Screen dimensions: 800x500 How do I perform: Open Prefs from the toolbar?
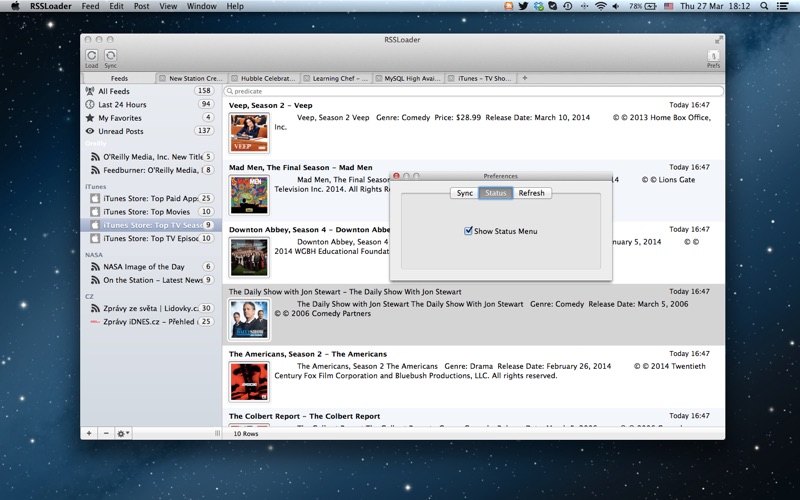(x=713, y=57)
